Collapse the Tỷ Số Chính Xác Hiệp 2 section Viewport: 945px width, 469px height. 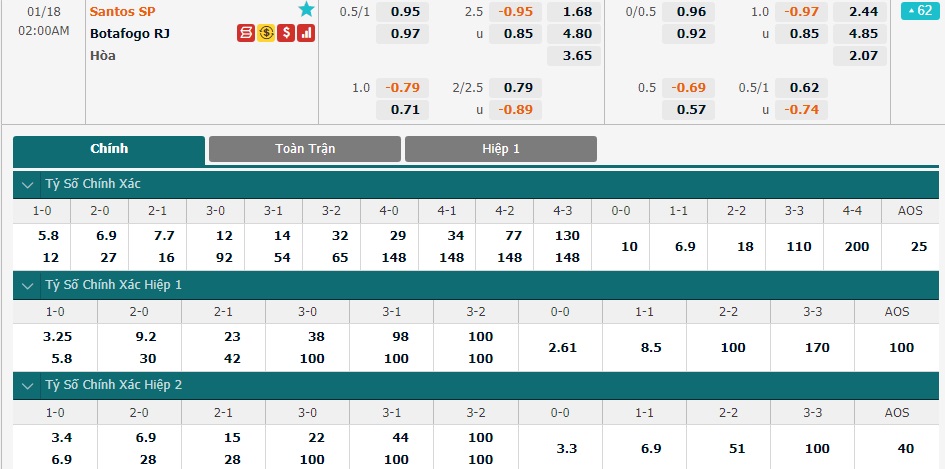[x=28, y=386]
